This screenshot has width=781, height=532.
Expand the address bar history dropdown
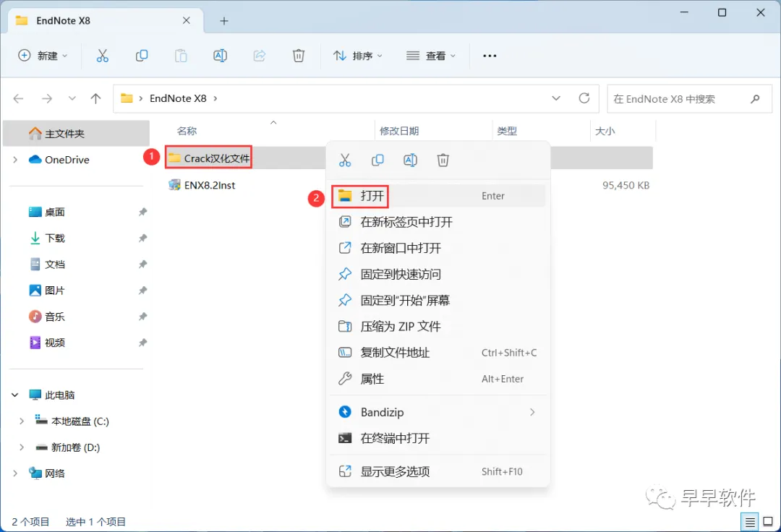[x=556, y=98]
